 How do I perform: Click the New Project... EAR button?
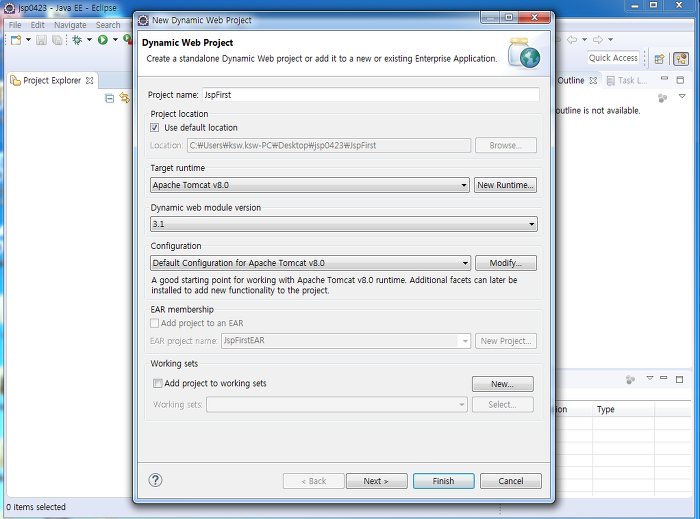tap(506, 341)
